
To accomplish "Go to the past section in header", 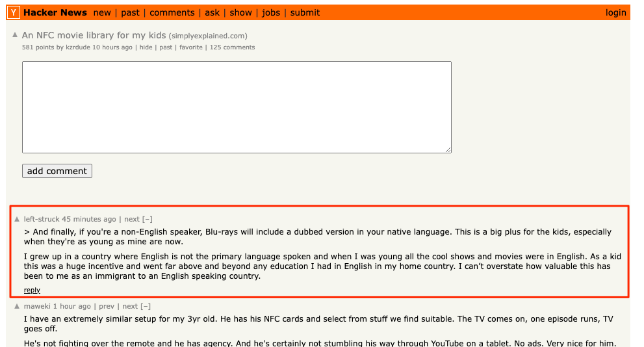I will point(130,13).
